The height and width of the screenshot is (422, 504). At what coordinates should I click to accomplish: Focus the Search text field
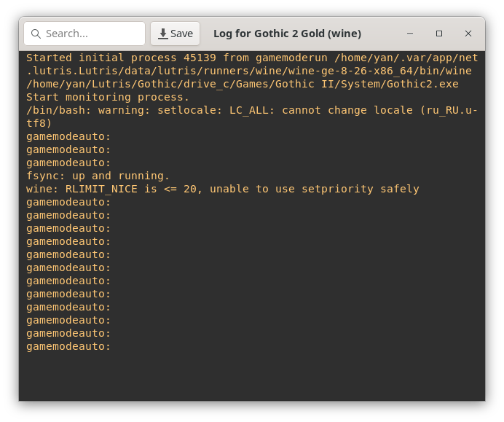click(91, 34)
